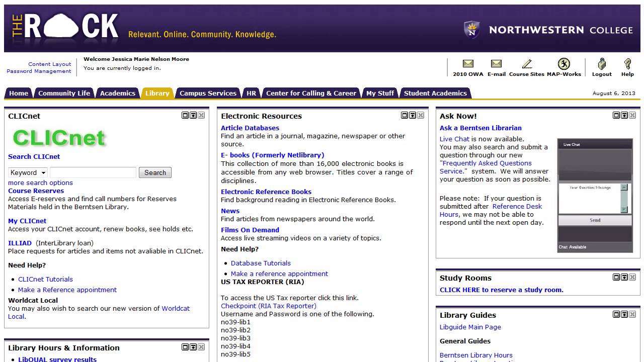Viewport: 644px width, 362px height.
Task: Open the Campus Services tab
Action: click(208, 93)
